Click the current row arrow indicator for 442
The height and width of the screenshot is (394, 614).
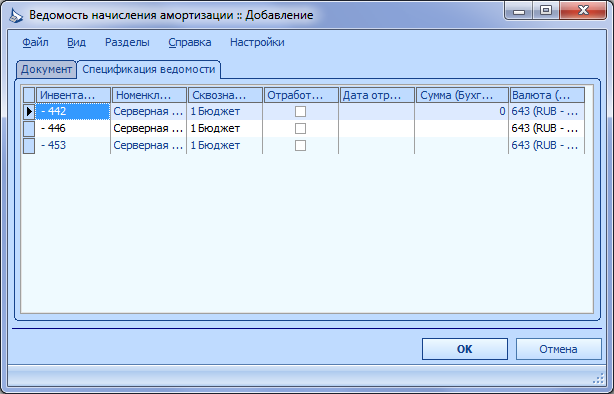[29, 112]
